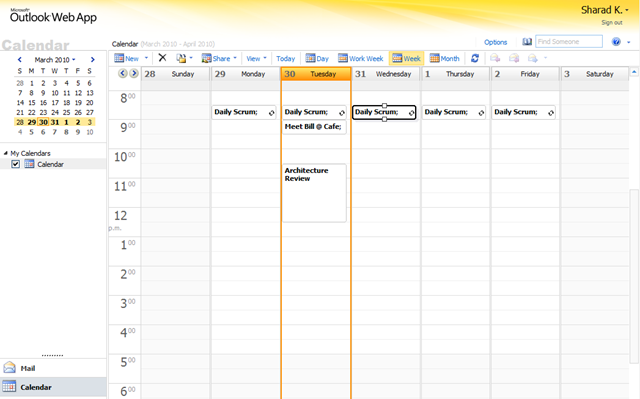Screen dimensions: 640x399
Task: Select Friday's Daily Scrum appointment
Action: [x=524, y=112]
